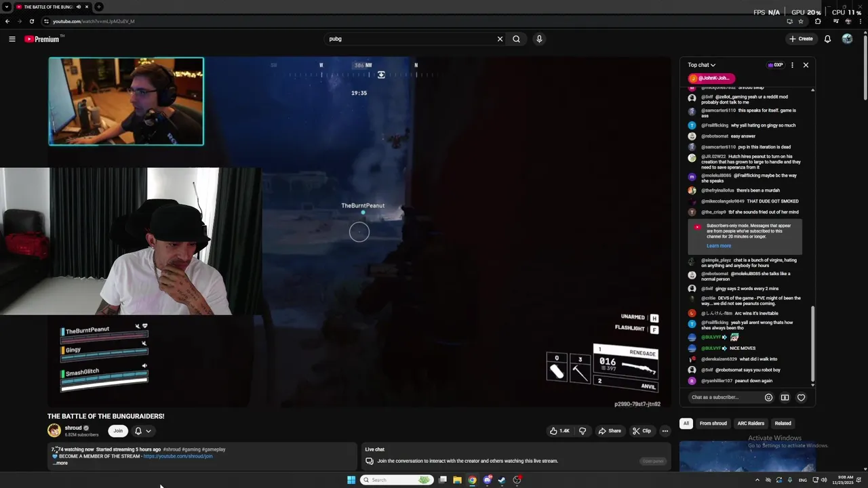868x488 pixels.
Task: Dislike the video
Action: click(582, 431)
